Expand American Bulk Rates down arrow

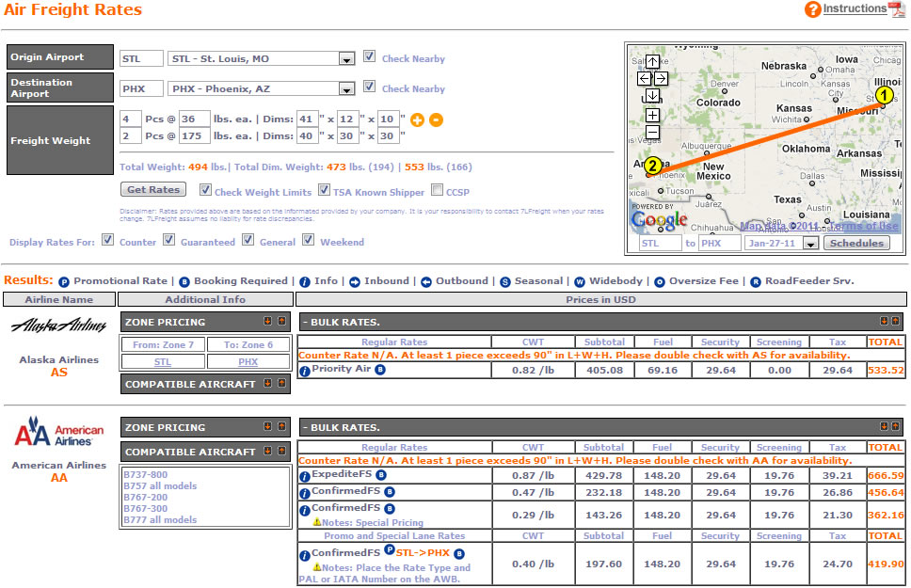click(x=884, y=426)
